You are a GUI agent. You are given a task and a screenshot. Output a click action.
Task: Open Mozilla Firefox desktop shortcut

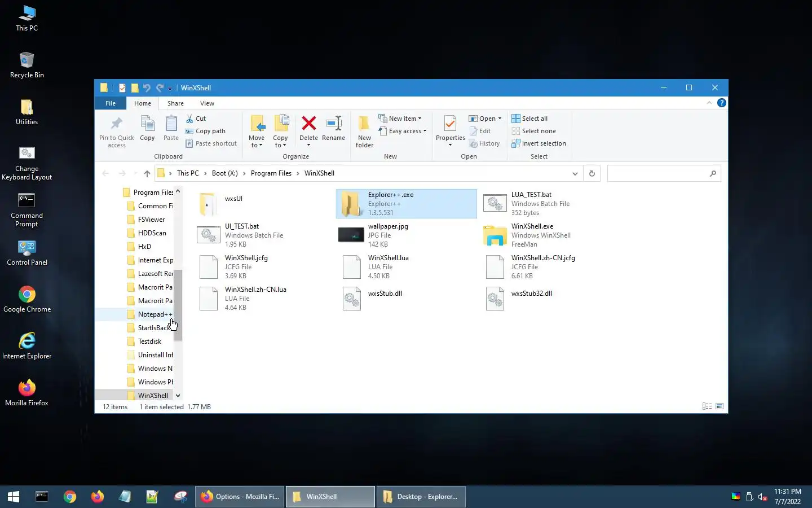point(27,393)
